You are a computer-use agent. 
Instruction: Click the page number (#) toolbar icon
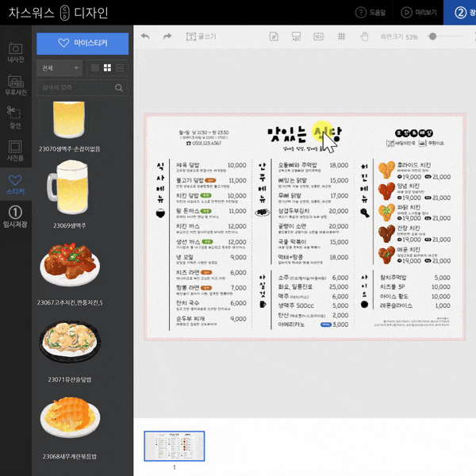point(274,36)
